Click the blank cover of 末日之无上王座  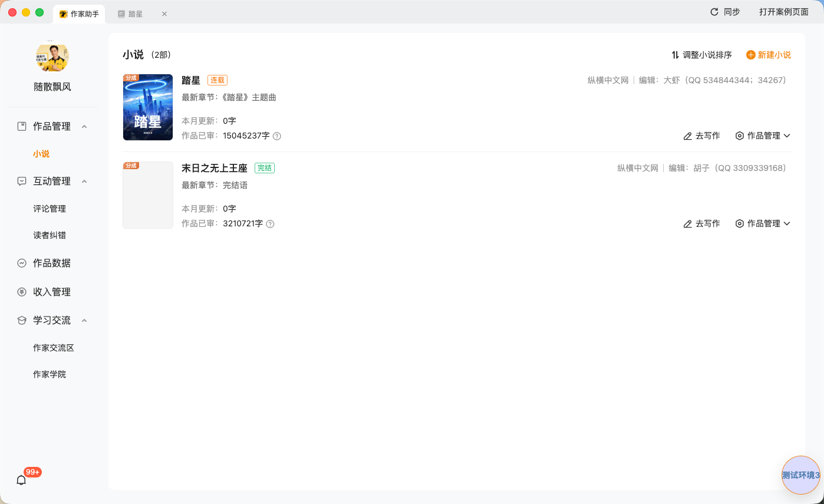click(148, 195)
